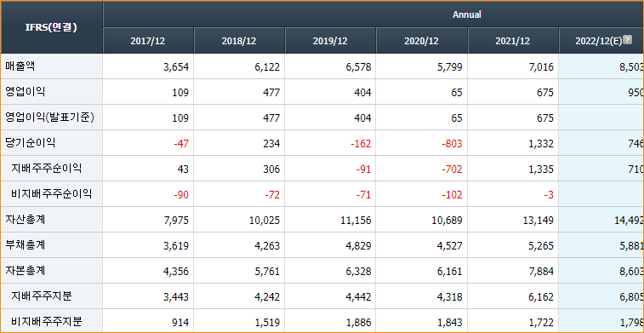Select the red -3 value
The width and height of the screenshot is (644, 333).
tap(549, 194)
